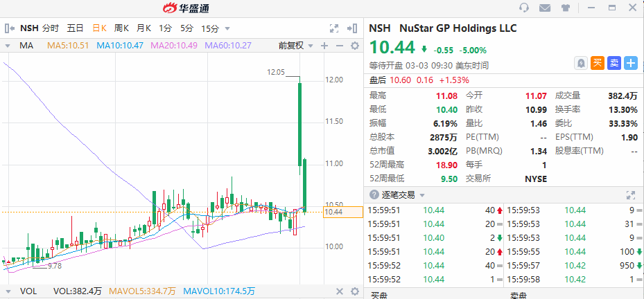The height and width of the screenshot is (299, 644).
Task: Open VOL indicator settings gear
Action: click(x=354, y=291)
